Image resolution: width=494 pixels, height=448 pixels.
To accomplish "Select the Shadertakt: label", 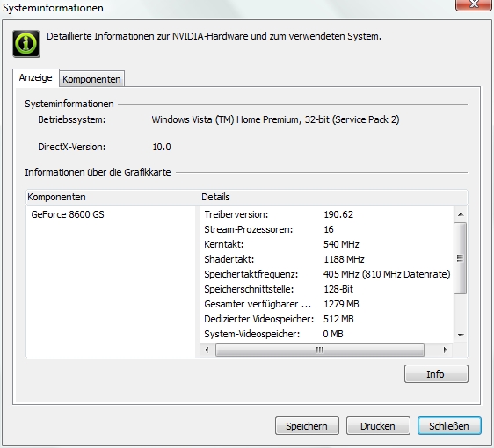I will (x=229, y=259).
